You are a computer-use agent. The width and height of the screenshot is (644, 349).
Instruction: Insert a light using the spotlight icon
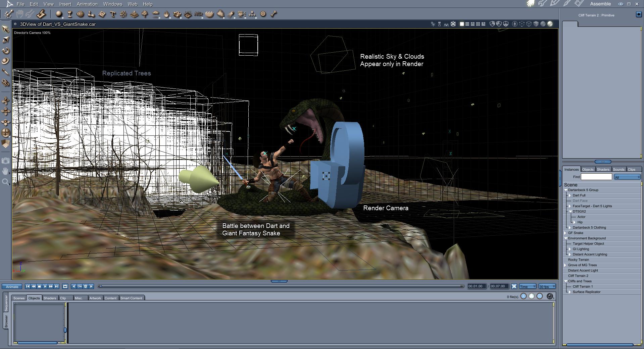231,14
